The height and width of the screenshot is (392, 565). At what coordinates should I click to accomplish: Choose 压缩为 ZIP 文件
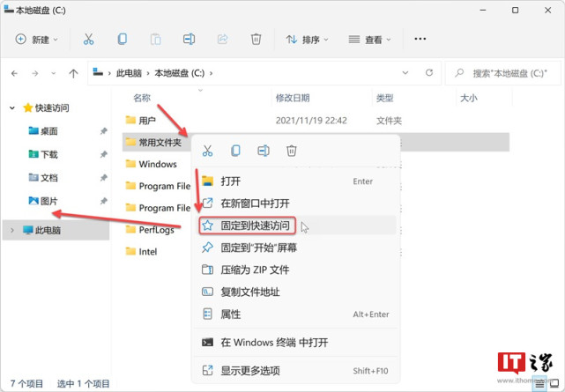coord(295,270)
